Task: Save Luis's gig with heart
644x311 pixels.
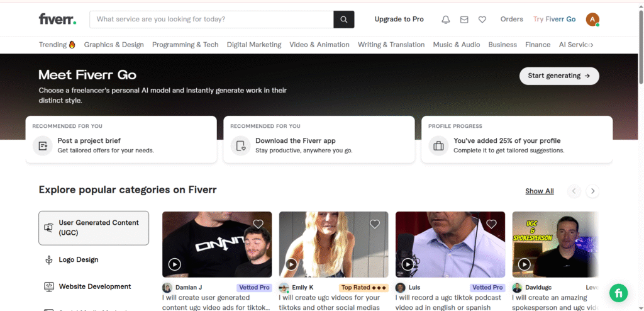Action: pos(491,224)
